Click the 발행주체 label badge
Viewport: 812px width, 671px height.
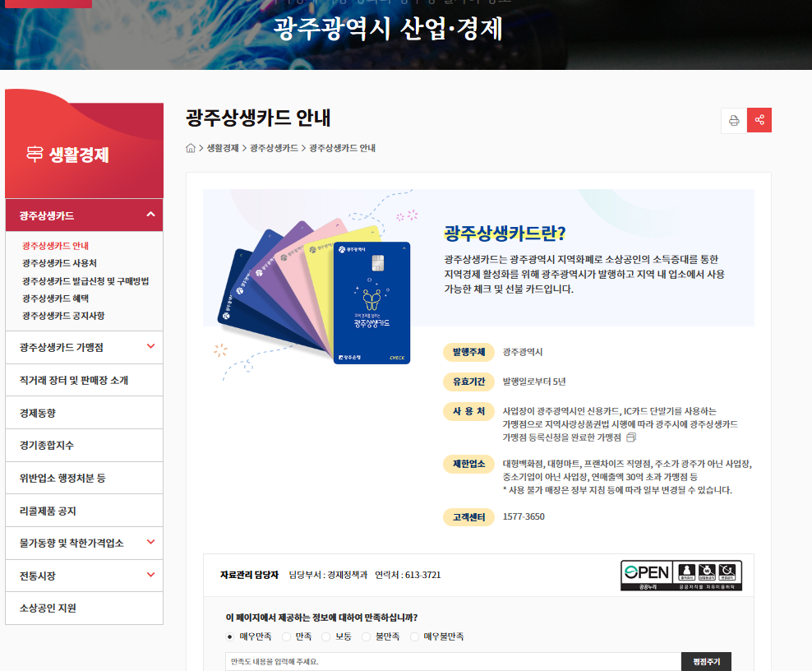pos(468,352)
